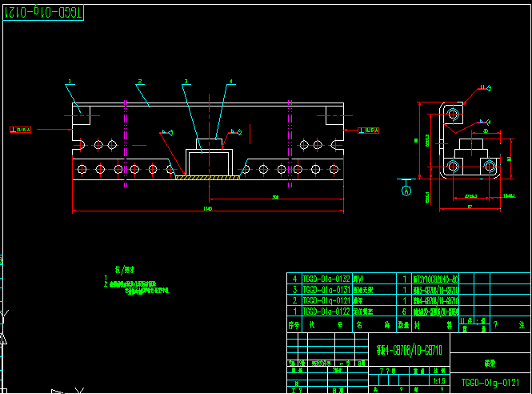Click part balloon number 1 leader label
The width and height of the screenshot is (532, 394).
pos(70,81)
